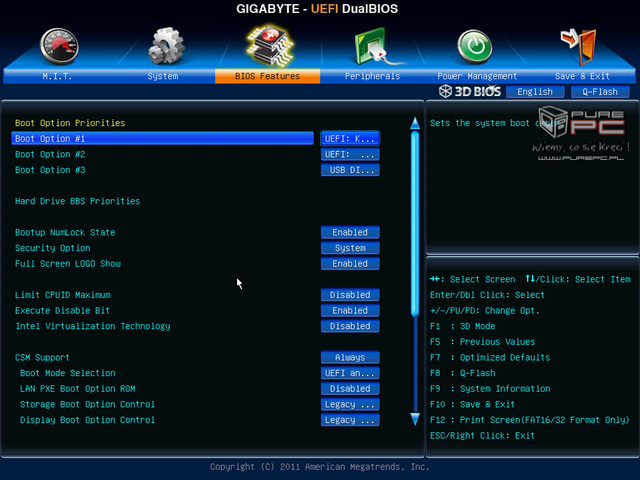The image size is (640, 480).
Task: Select Storage Boot Option Control label
Action: click(87, 404)
